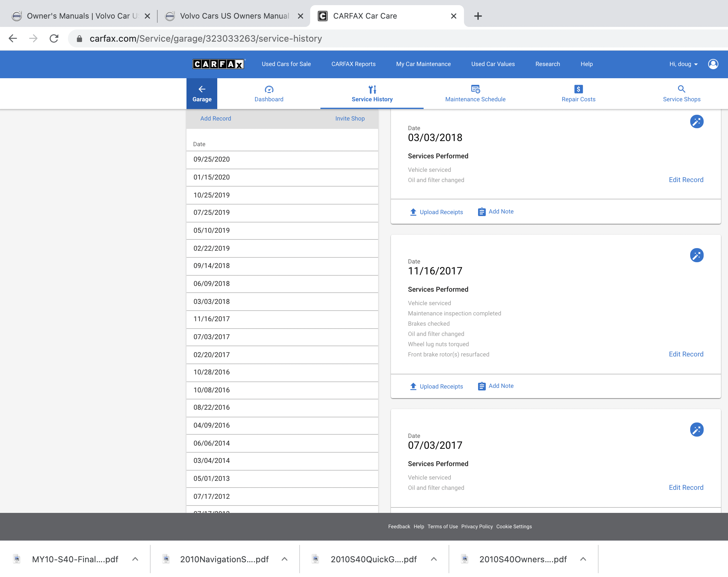Viewport: 728px width, 577px height.
Task: Select the 09/25/2020 service date row
Action: (x=282, y=159)
